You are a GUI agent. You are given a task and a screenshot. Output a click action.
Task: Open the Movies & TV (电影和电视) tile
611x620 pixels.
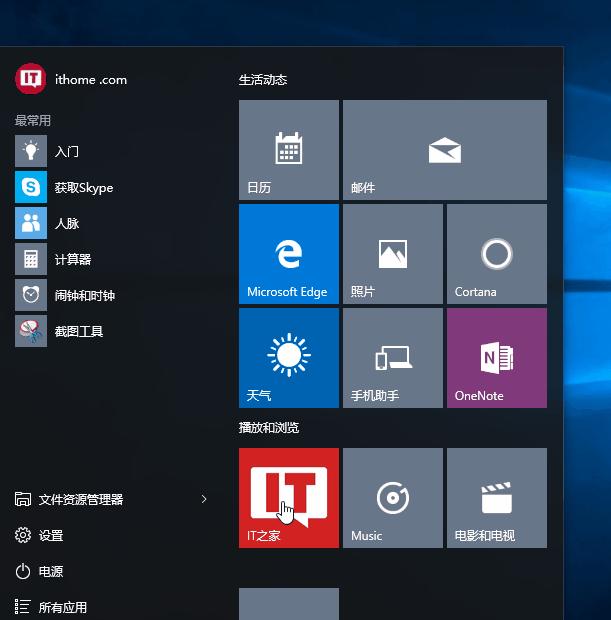coord(497,498)
